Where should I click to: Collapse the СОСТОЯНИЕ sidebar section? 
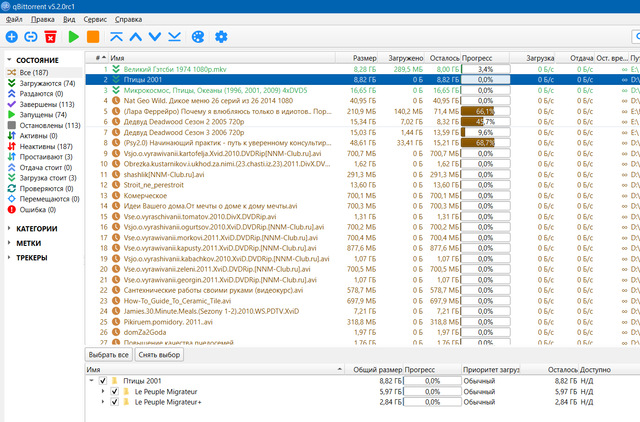click(9, 60)
